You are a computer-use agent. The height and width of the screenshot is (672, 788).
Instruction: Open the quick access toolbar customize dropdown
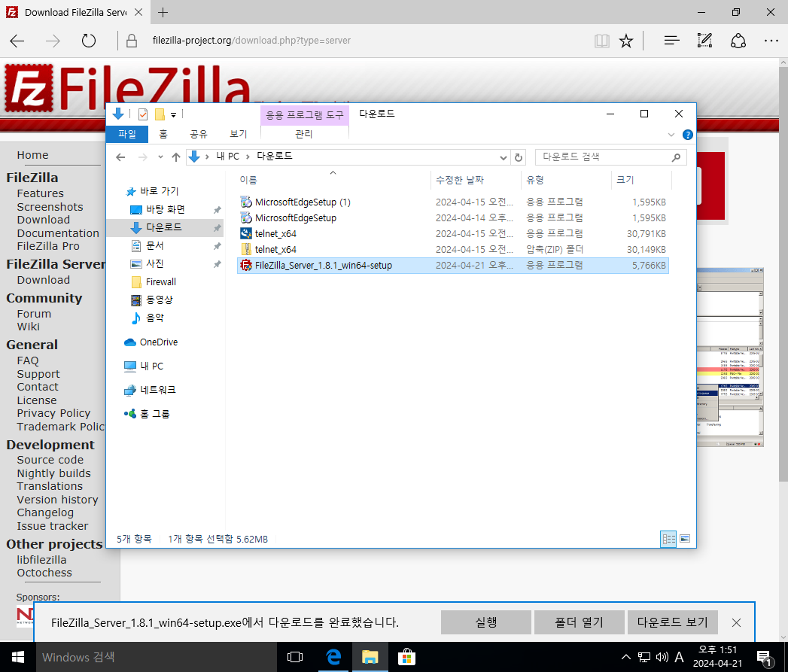tap(173, 115)
